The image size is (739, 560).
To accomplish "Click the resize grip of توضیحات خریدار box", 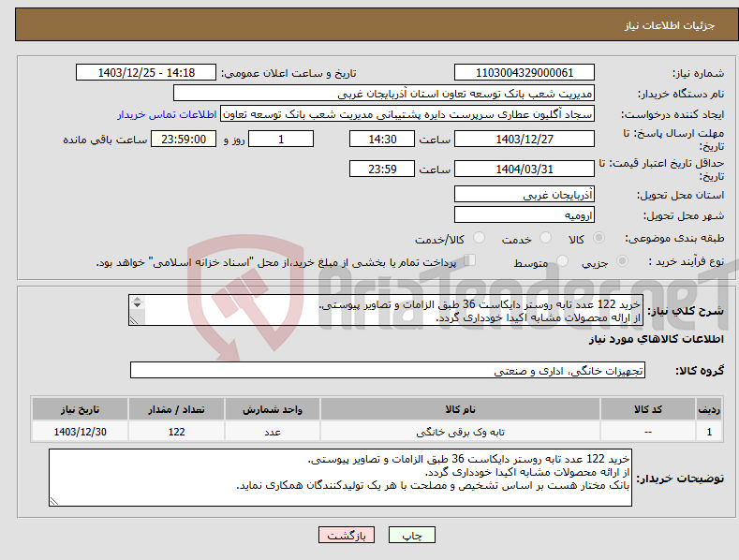I will 54,502.
